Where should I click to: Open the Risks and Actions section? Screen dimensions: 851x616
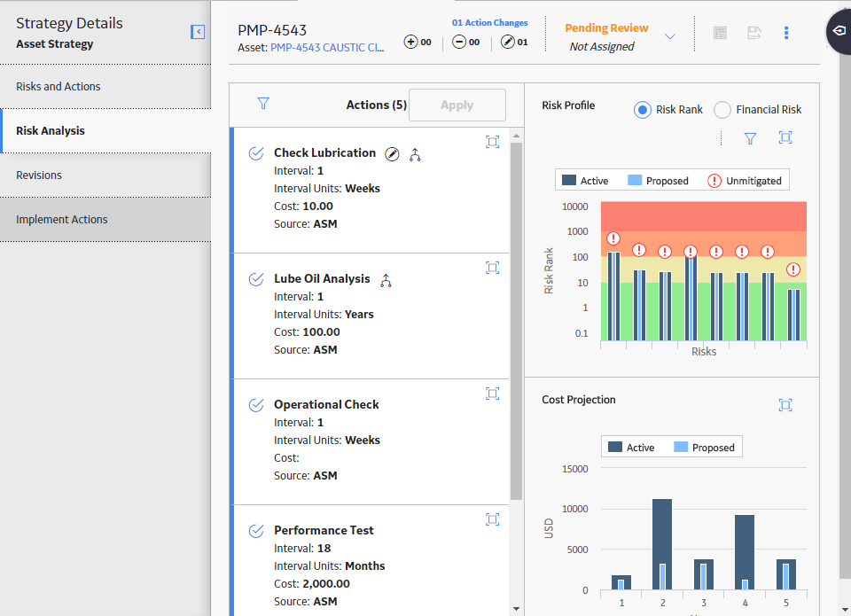[105, 86]
